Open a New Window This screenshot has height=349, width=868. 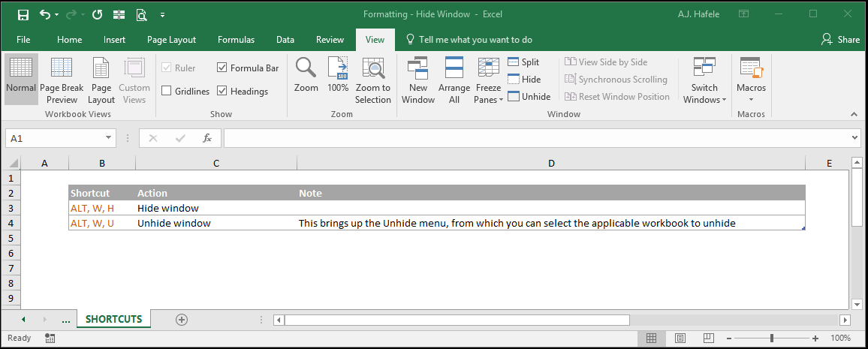[418, 80]
